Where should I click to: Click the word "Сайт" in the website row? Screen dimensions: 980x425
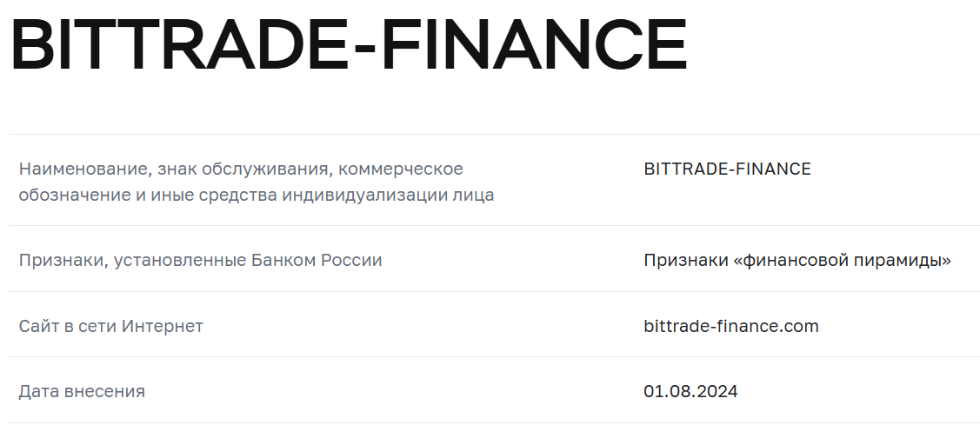pos(37,326)
